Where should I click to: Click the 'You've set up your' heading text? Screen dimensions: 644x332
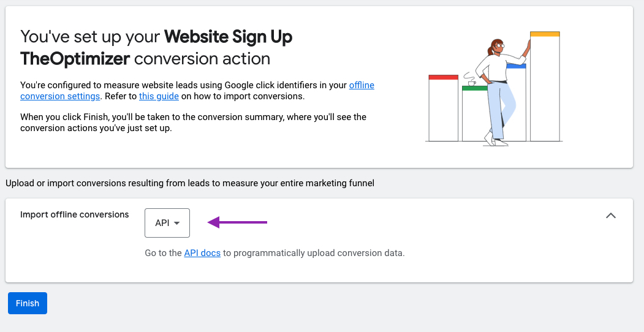pyautogui.click(x=90, y=37)
